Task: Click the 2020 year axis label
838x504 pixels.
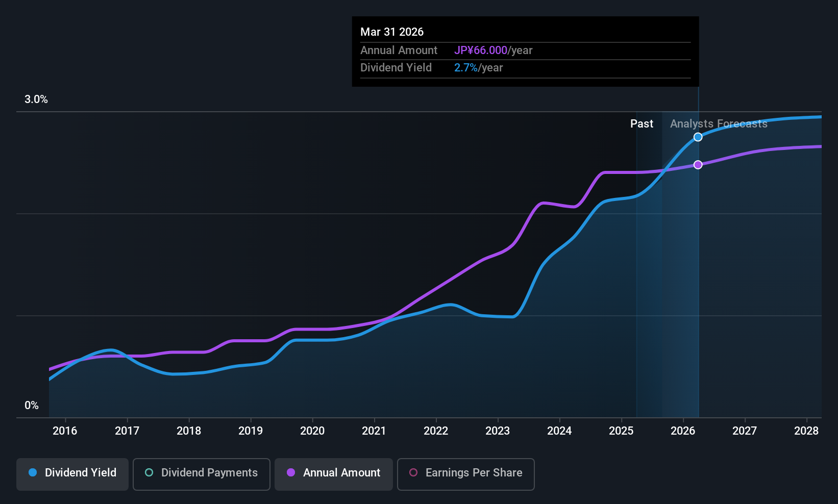Action: click(x=312, y=431)
